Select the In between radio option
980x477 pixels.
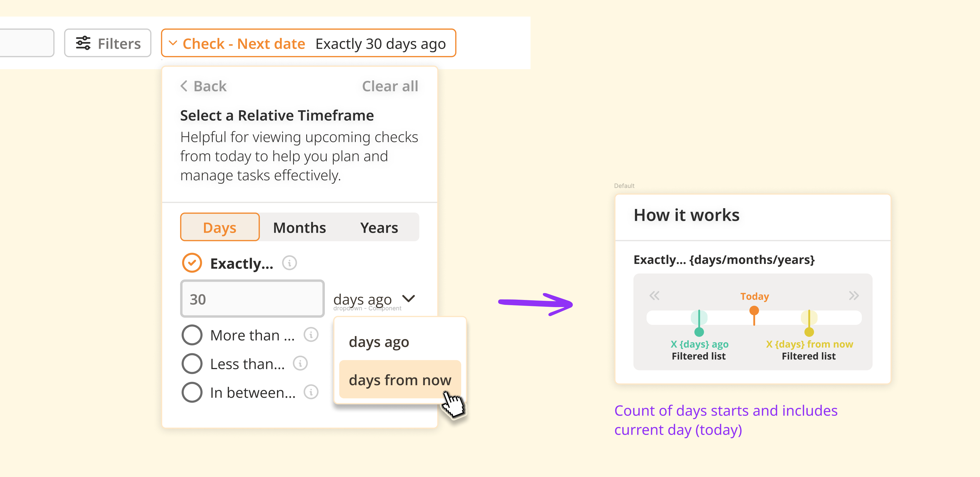192,392
